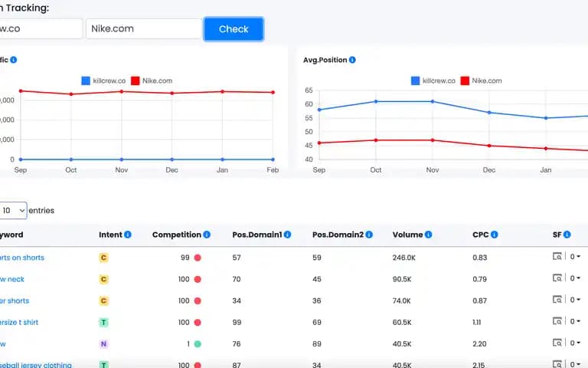Click the SERP preview icon in the 90.5K row
Image resolution: width=588 pixels, height=368 pixels.
pyautogui.click(x=557, y=278)
